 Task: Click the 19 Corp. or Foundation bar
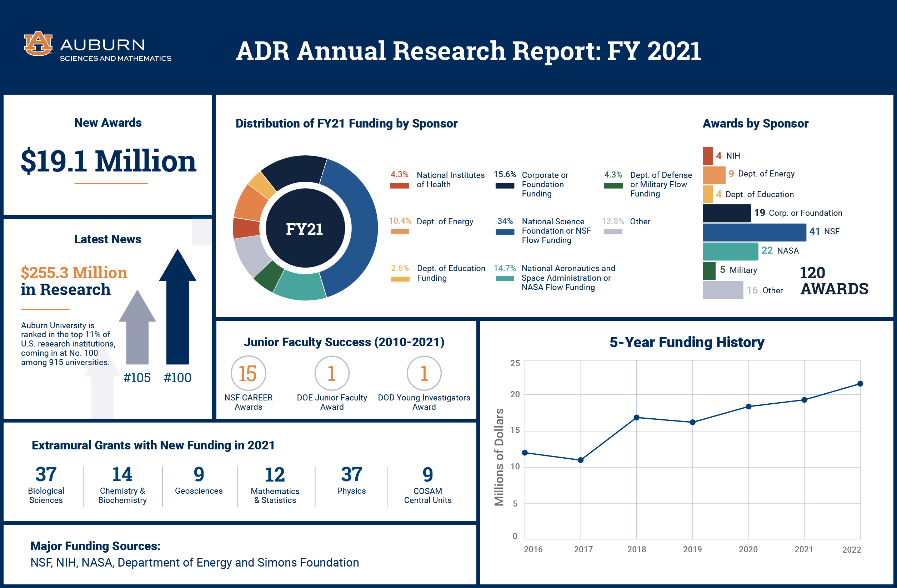726,213
